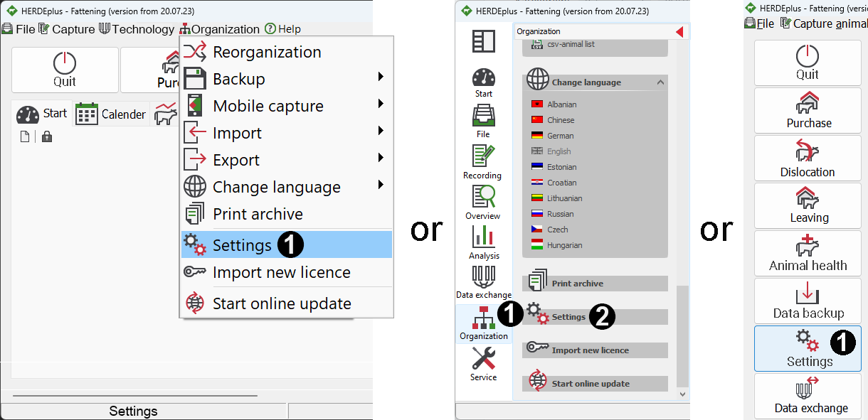Collapse the Change language section

point(660,82)
